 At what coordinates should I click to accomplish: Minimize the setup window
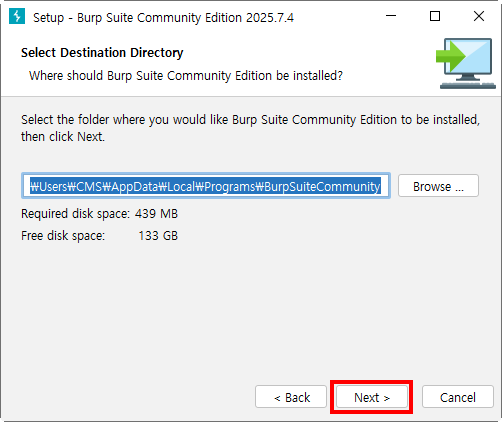391,16
